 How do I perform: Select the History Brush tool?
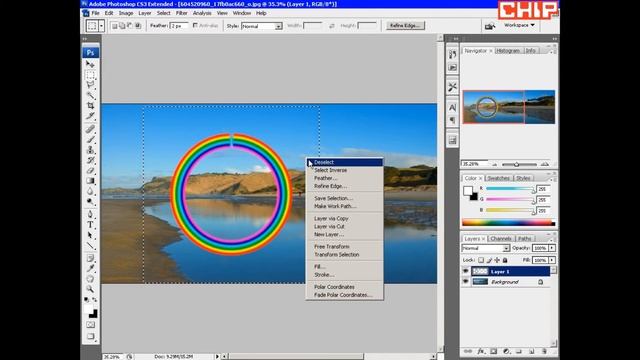[90, 160]
